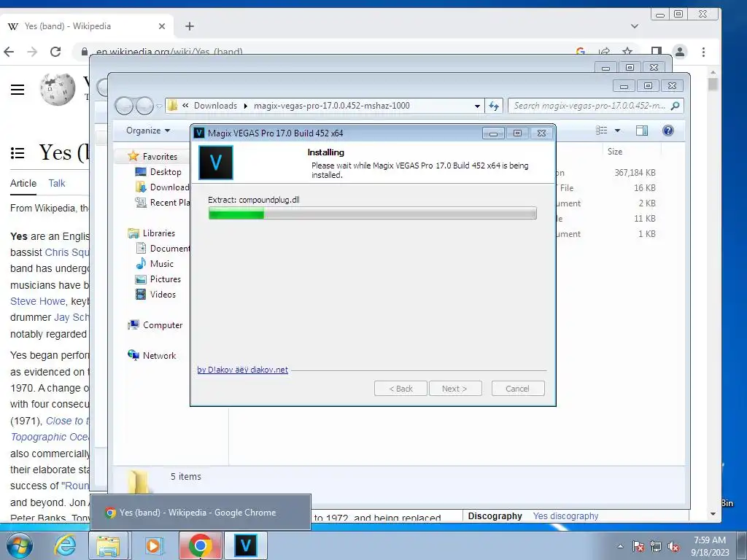Click Action Center flag tray icon
The width and height of the screenshot is (747, 560).
point(638,546)
